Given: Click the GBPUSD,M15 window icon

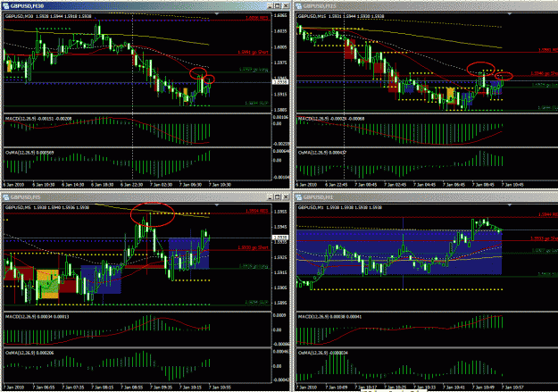Looking at the screenshot, I should [299, 6].
